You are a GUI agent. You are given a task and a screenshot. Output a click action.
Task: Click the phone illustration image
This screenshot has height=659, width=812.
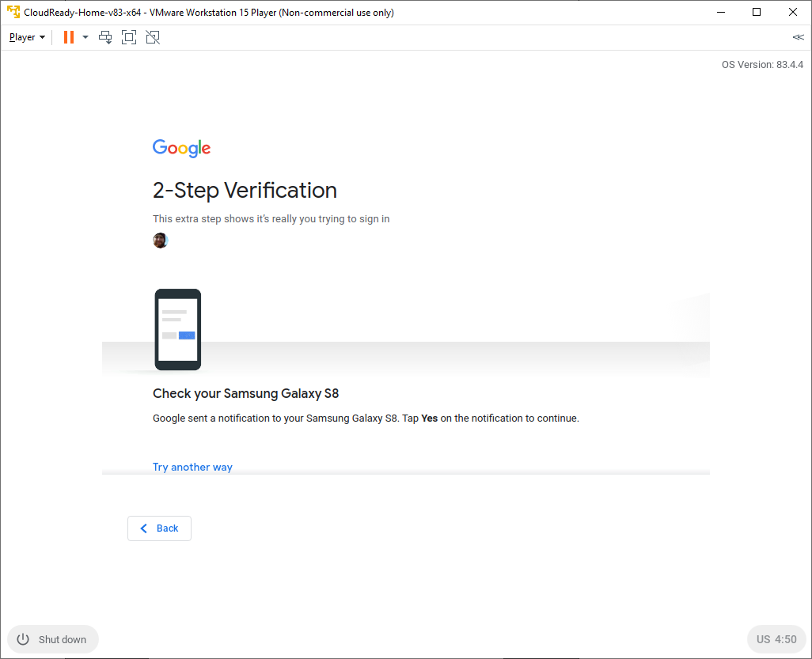point(177,329)
